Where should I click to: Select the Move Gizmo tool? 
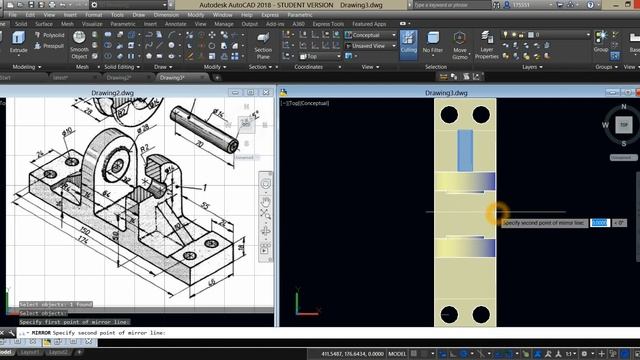(460, 46)
